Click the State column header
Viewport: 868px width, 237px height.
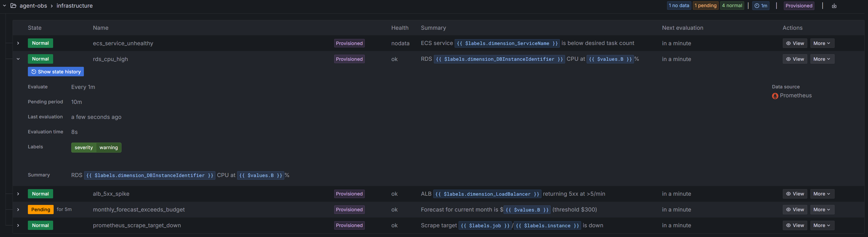35,28
